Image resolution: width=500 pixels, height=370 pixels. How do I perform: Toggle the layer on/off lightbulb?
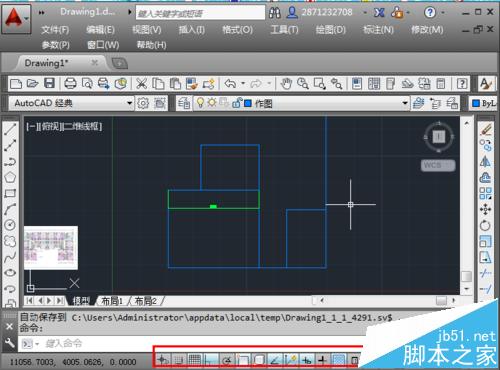click(x=200, y=103)
